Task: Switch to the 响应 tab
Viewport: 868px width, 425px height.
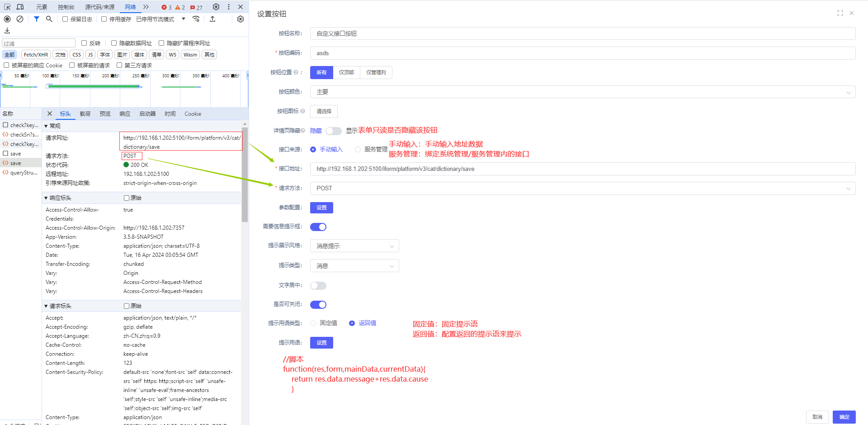Action: pos(125,114)
